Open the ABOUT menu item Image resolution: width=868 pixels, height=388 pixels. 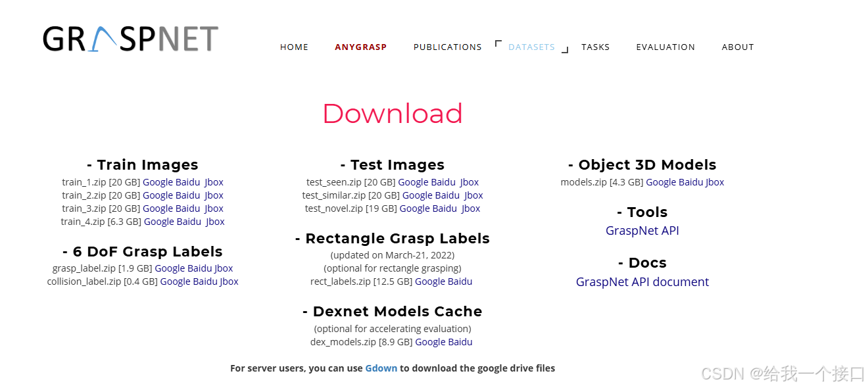pos(738,47)
